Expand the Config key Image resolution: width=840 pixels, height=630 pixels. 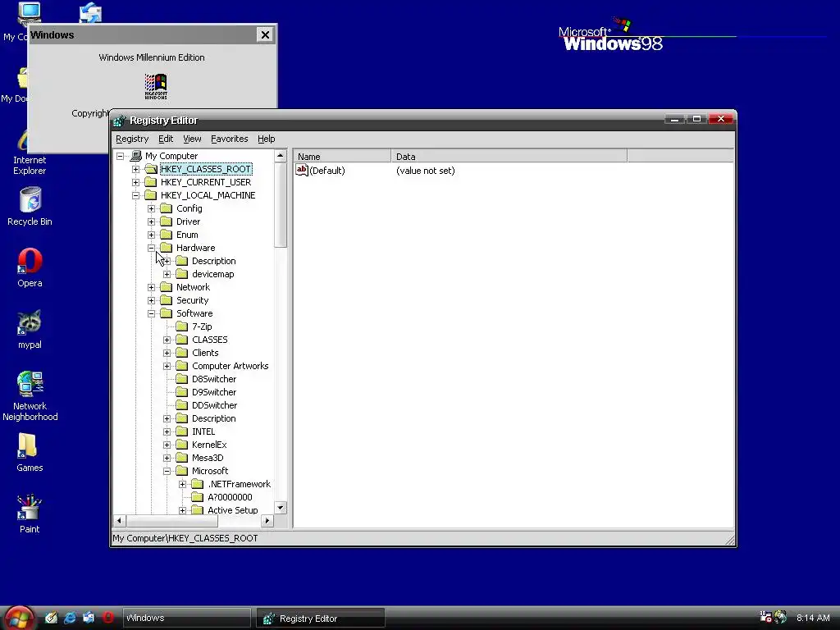(151, 208)
